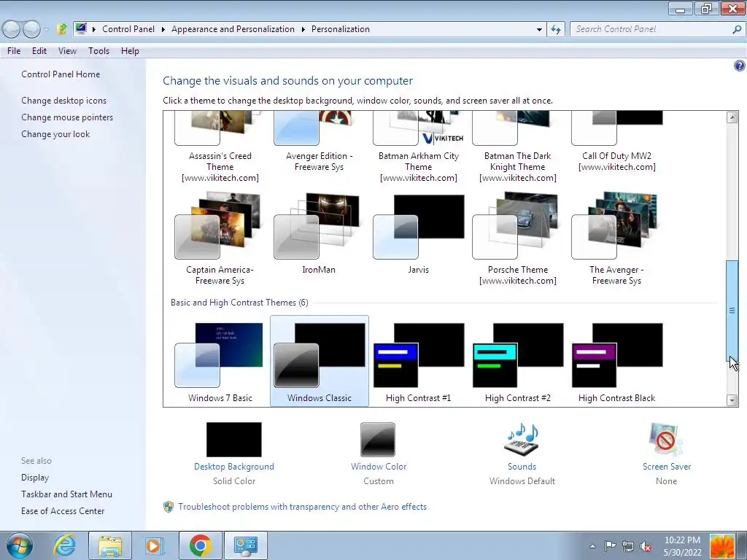Open Change desktop icons link
This screenshot has height=560, width=747.
click(x=64, y=101)
